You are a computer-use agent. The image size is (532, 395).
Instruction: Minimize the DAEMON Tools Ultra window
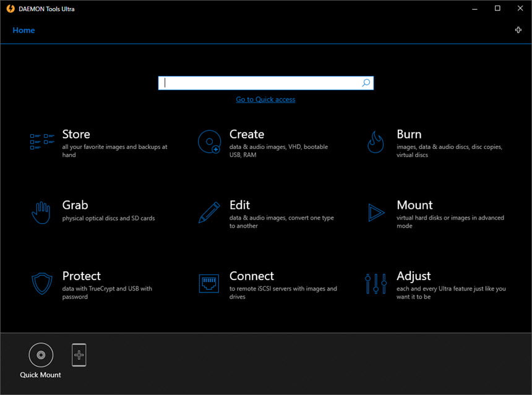click(474, 9)
